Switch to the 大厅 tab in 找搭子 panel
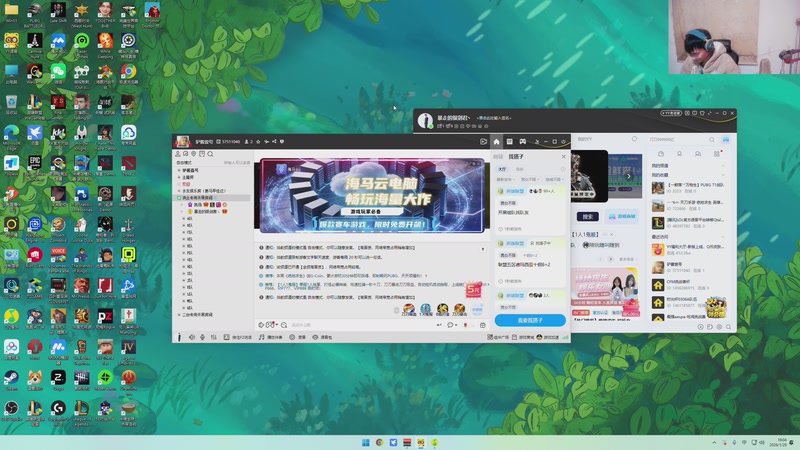The image size is (800, 450). pyautogui.click(x=503, y=169)
